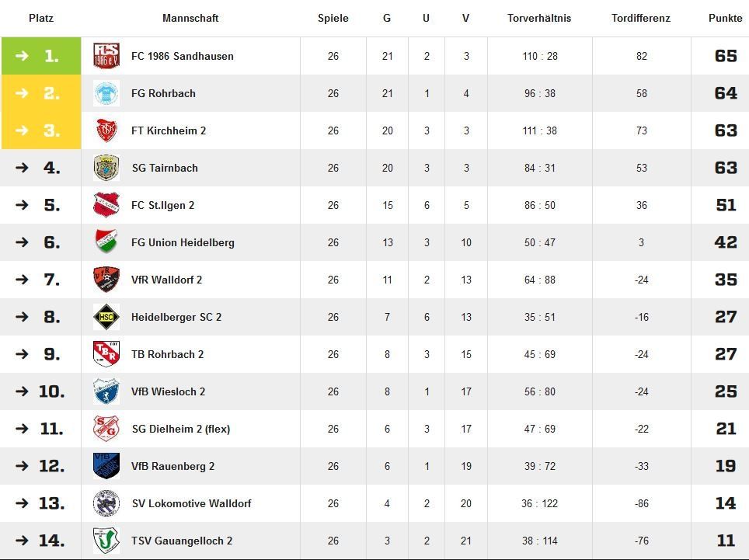Viewport: 749px width, 560px height.
Task: Click the TSV Gauangelloch 2 green logo
Action: coord(106,541)
